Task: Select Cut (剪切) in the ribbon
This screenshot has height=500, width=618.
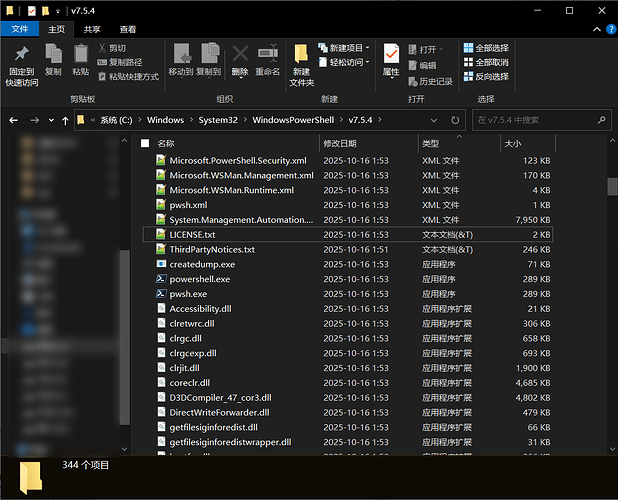Action: 112,48
